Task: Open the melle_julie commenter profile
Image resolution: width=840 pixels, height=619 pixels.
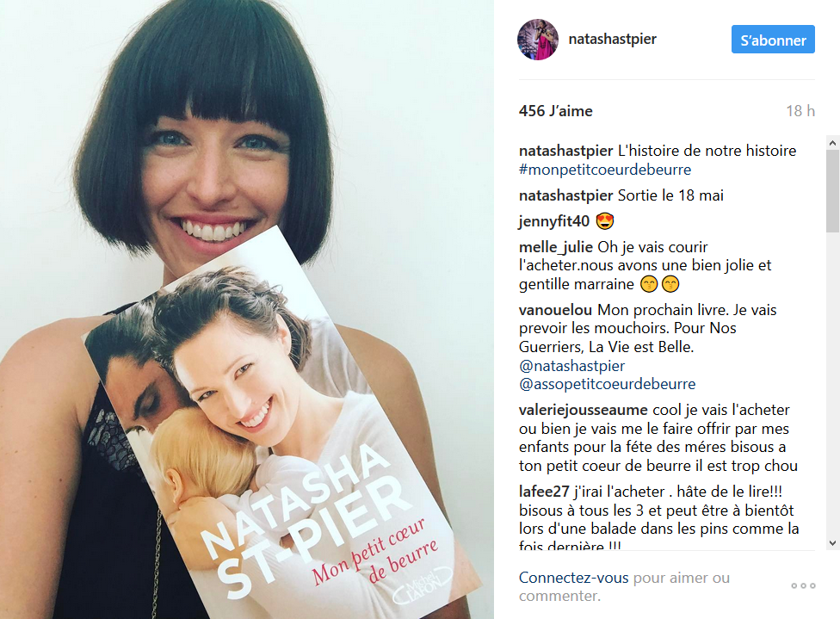Action: [x=555, y=247]
